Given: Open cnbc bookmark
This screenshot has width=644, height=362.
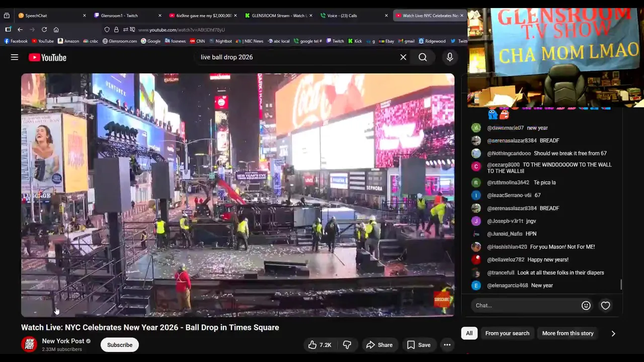Looking at the screenshot, I should coord(91,41).
